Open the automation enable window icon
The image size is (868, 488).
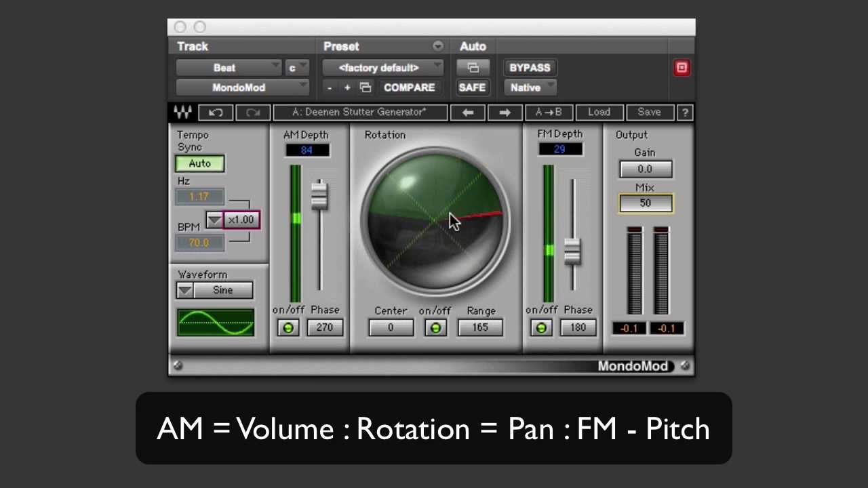click(473, 68)
